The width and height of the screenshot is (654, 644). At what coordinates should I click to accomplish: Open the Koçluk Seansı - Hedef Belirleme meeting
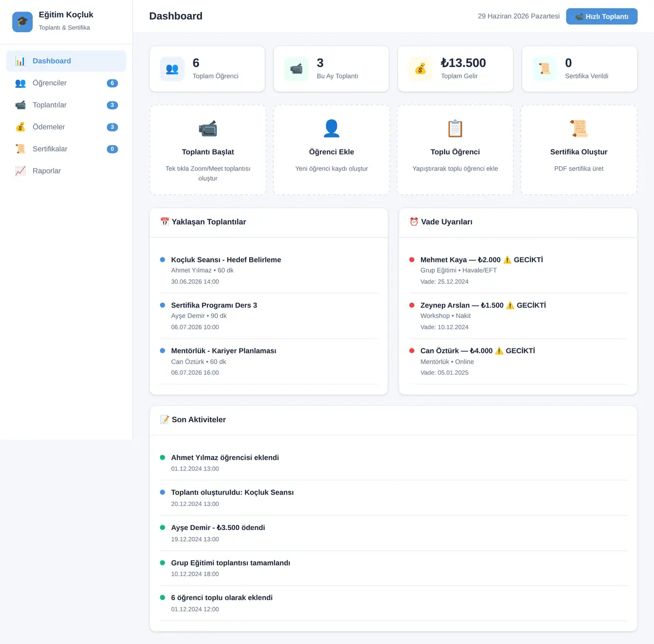tap(269, 270)
